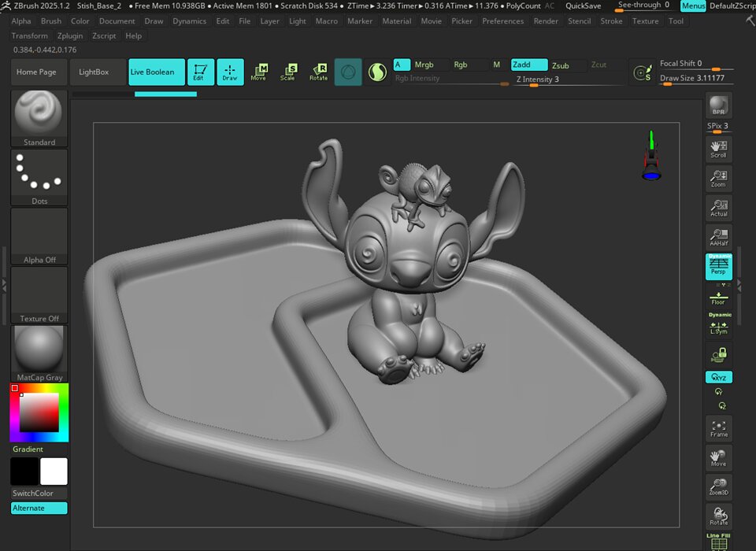Toggle the Alternate button
The height and width of the screenshot is (551, 756).
[39, 508]
